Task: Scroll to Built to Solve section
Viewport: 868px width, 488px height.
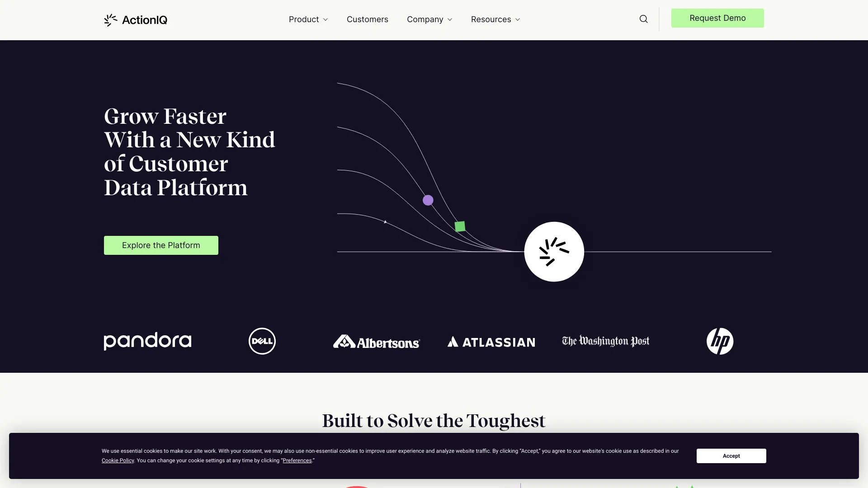Action: coord(434,421)
